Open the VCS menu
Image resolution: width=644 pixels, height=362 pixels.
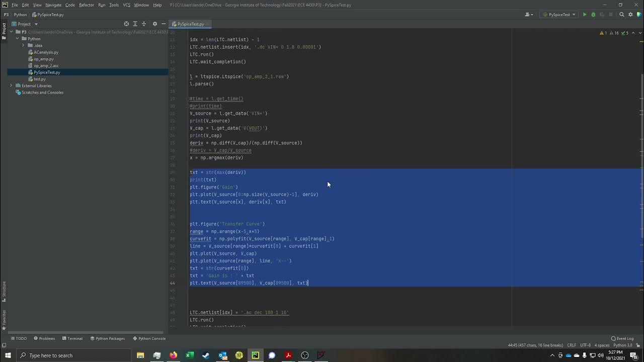(x=126, y=5)
